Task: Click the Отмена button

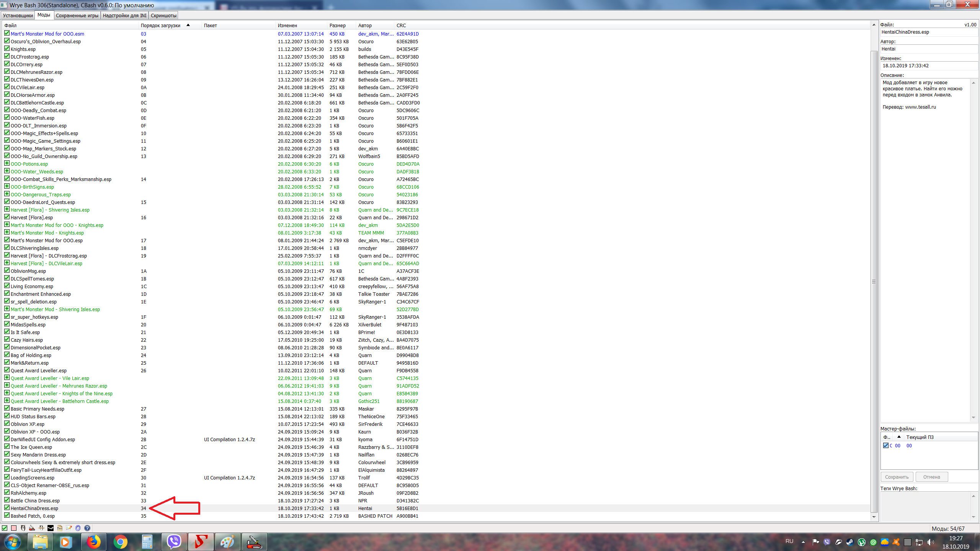Action: 932,477
